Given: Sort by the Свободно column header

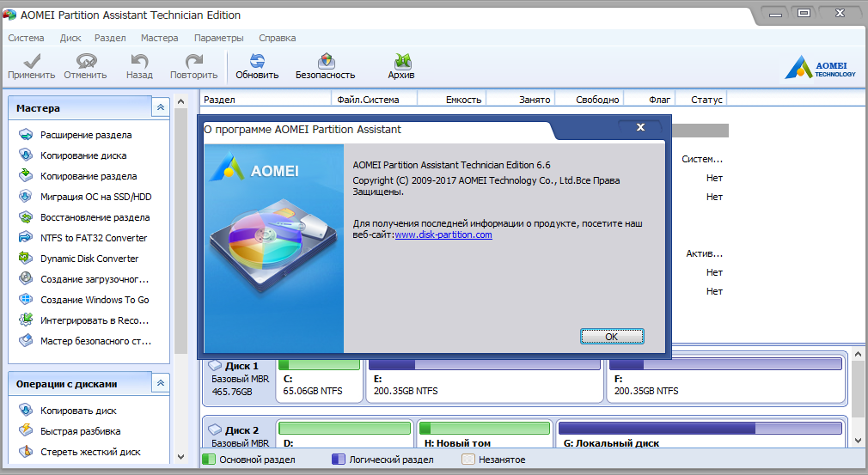Looking at the screenshot, I should (x=589, y=100).
